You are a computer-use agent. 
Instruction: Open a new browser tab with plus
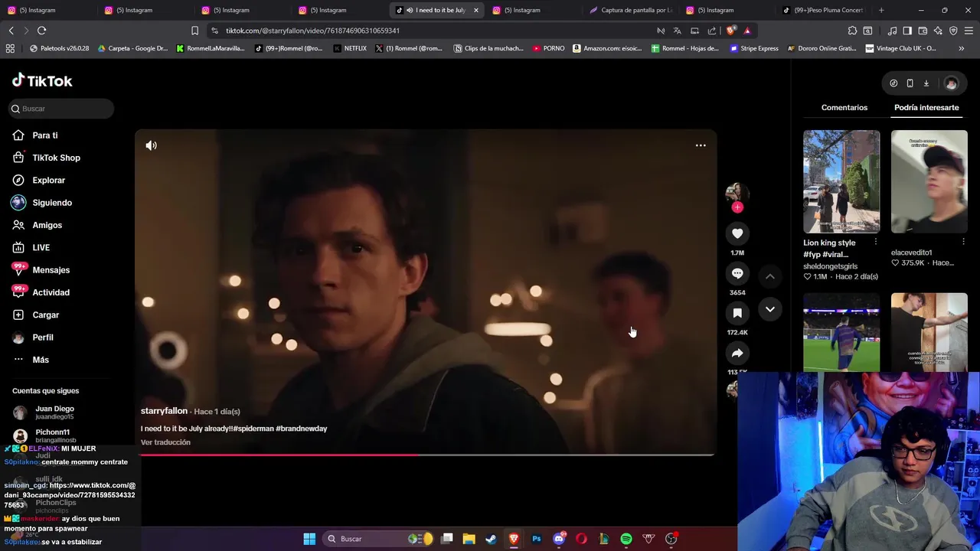(x=881, y=10)
